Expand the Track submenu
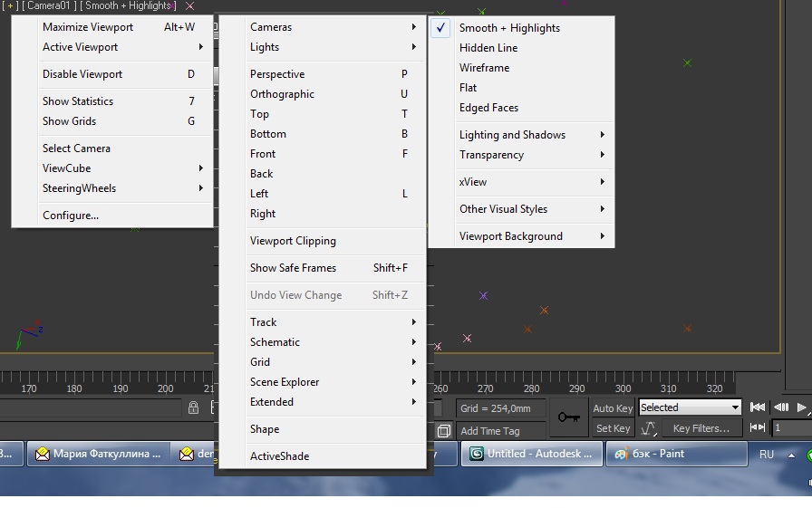The height and width of the screenshot is (508, 812). tap(324, 321)
